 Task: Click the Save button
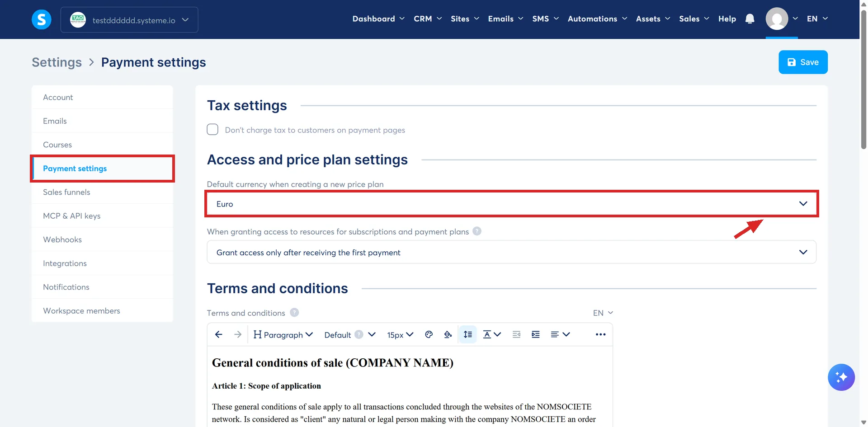coord(803,62)
